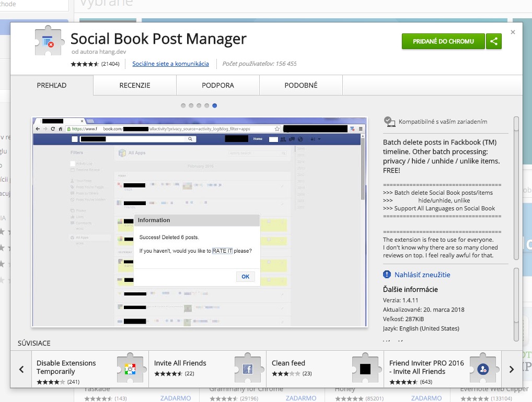Click ZADARMO under Taskade in the background page

click(176, 398)
